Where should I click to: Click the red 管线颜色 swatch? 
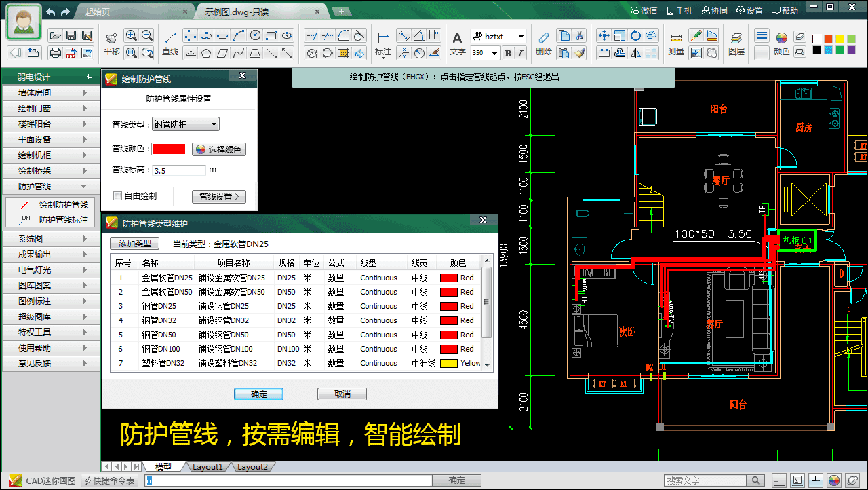click(169, 149)
